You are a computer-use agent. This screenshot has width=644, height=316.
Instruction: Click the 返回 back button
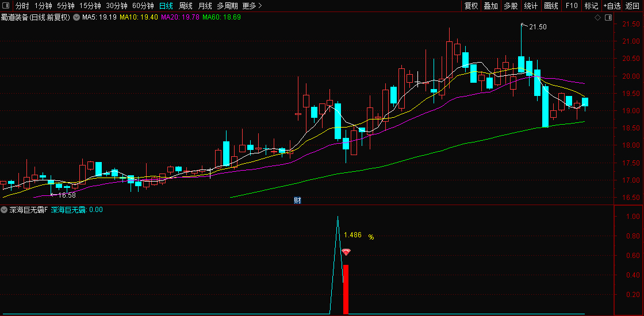tap(632, 6)
